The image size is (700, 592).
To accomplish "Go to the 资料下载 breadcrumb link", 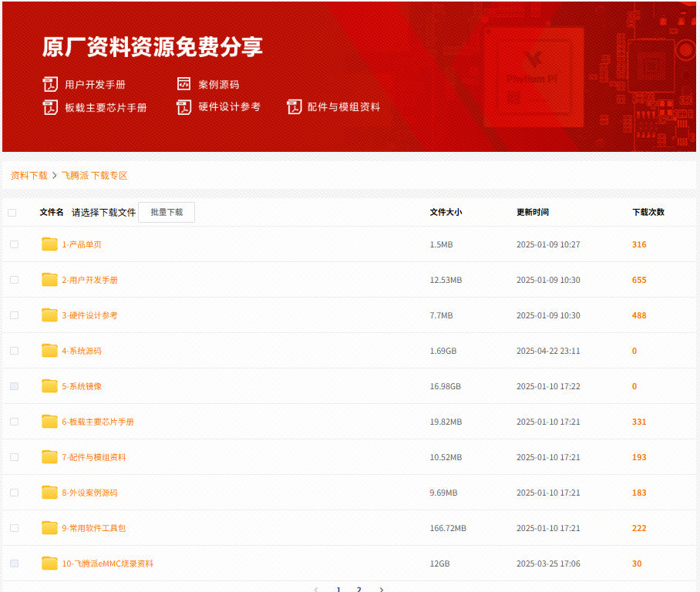I will 29,176.
